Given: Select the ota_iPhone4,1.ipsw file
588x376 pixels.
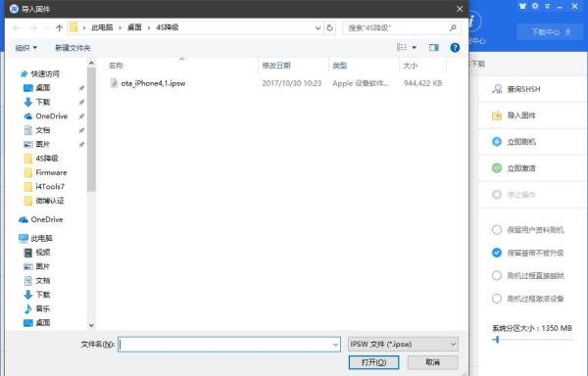Looking at the screenshot, I should coord(153,83).
